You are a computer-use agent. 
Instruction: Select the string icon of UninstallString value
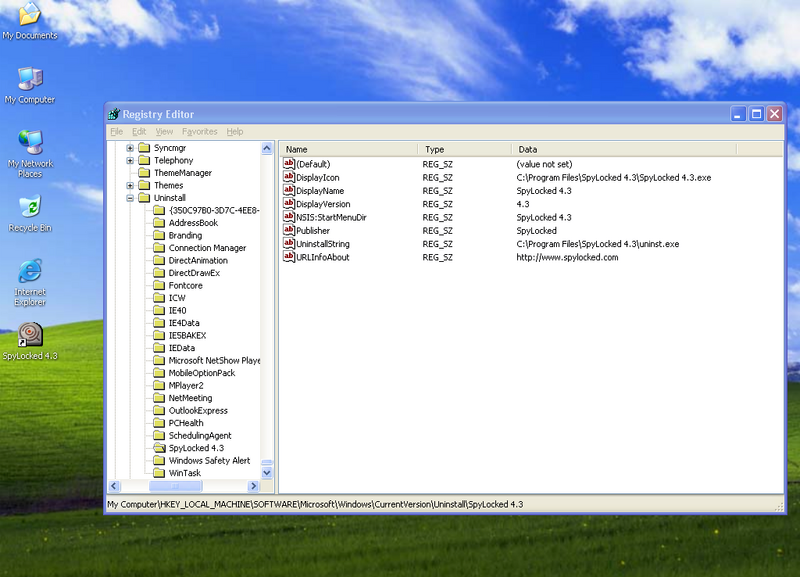pos(289,243)
